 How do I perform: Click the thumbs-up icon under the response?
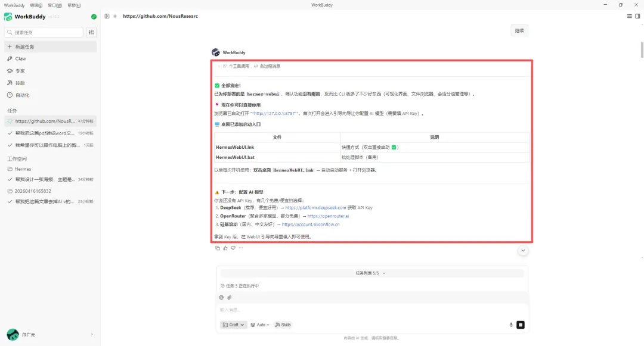(x=225, y=248)
